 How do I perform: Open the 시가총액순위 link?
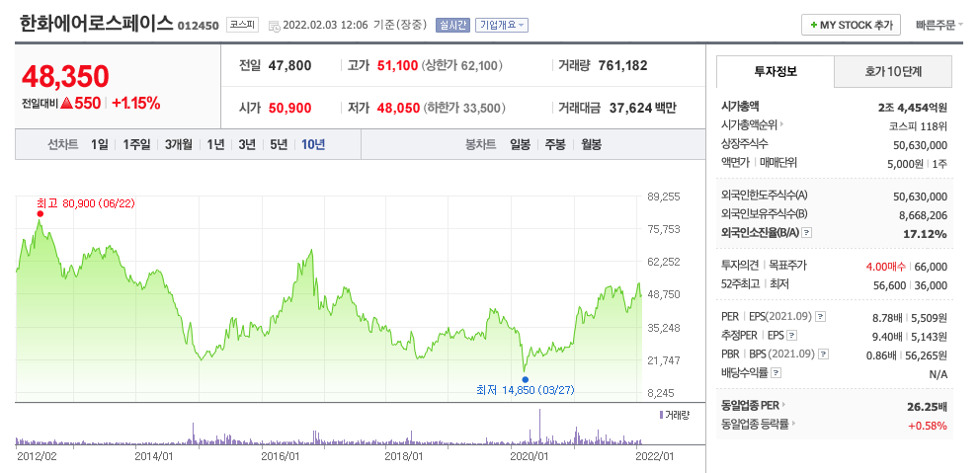click(749, 124)
